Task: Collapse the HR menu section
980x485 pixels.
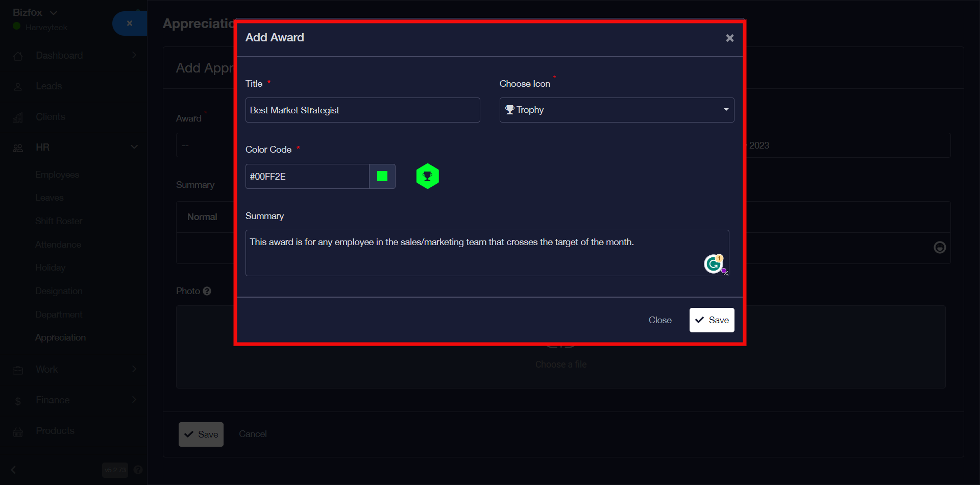Action: [134, 147]
